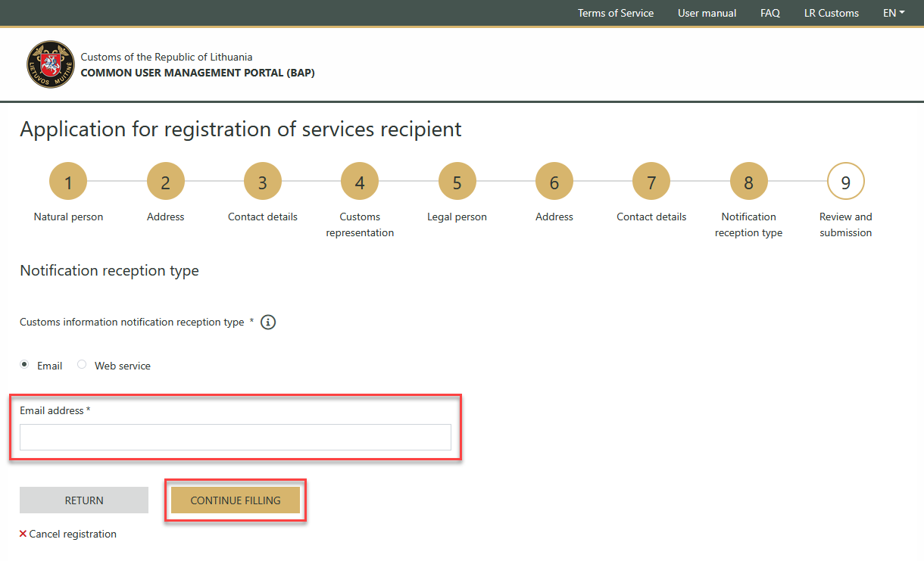
Task: Open the User manual menu item
Action: click(x=707, y=13)
